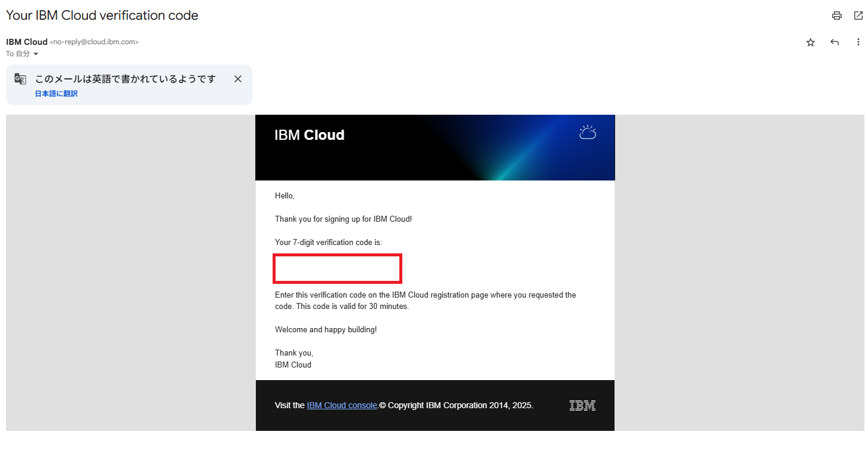The width and height of the screenshot is (868, 450).
Task: Click the 'Your 7-digit verification code is' line
Action: tap(328, 243)
